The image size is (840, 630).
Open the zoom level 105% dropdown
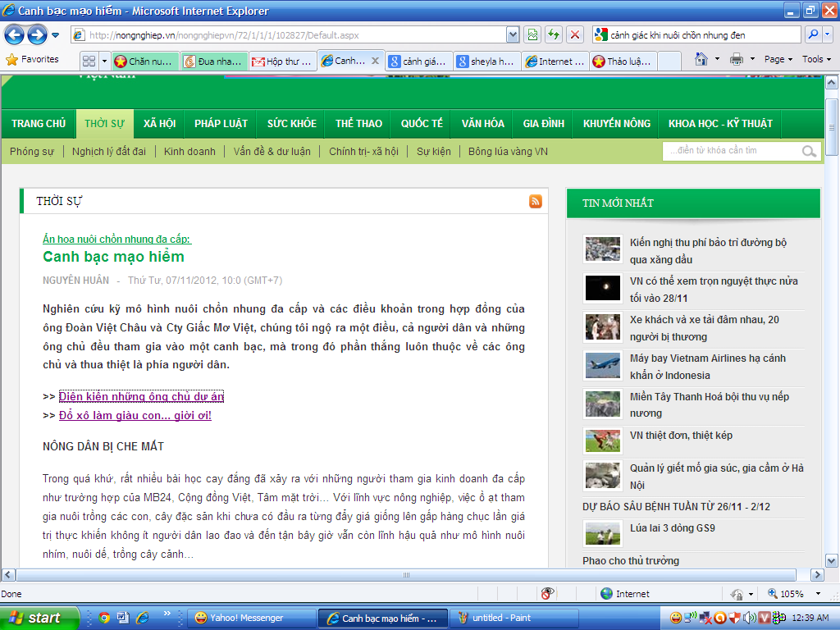pos(818,594)
